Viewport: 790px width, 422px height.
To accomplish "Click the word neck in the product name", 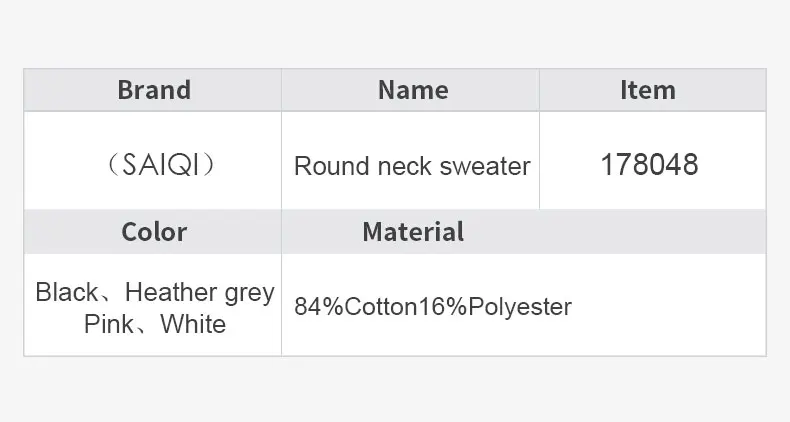I will [405, 166].
